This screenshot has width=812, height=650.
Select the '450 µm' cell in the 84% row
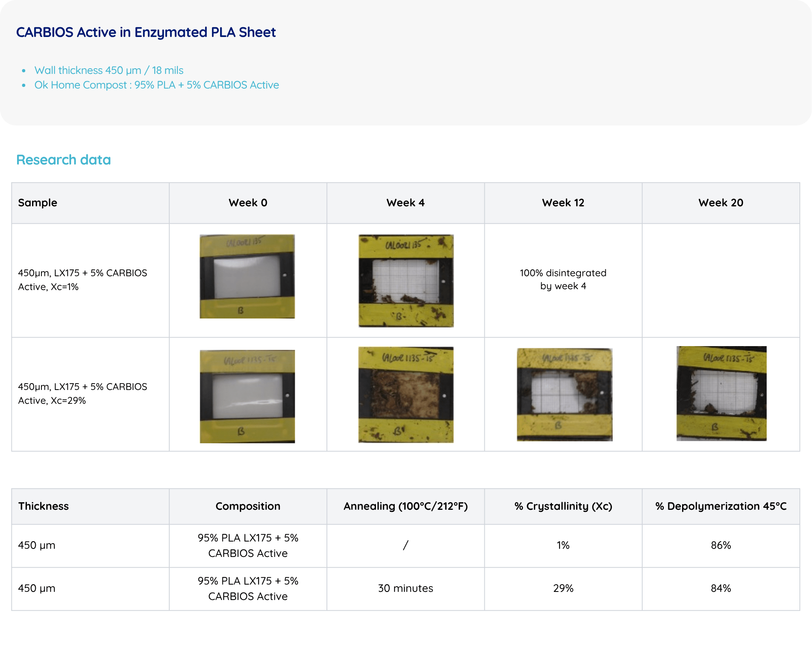pyautogui.click(x=91, y=589)
